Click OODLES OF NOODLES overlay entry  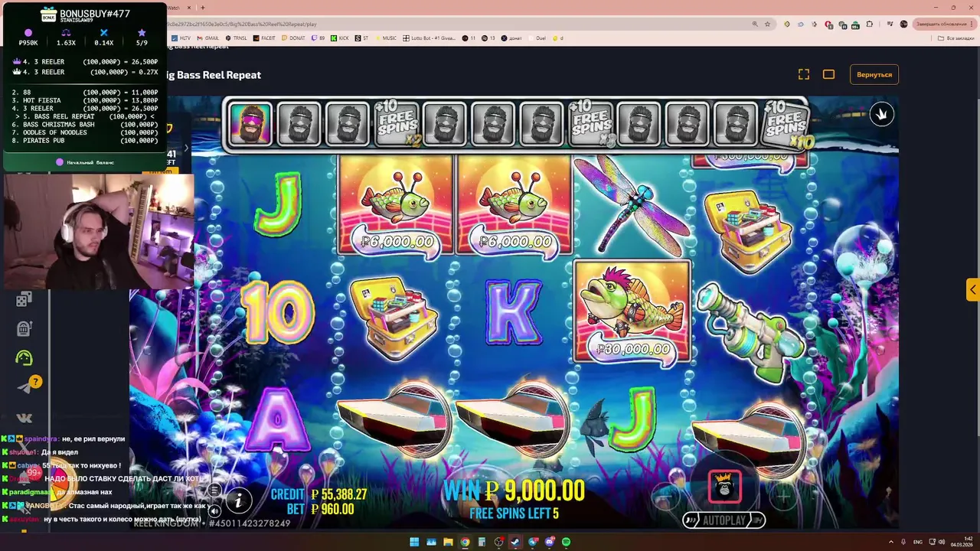point(86,132)
